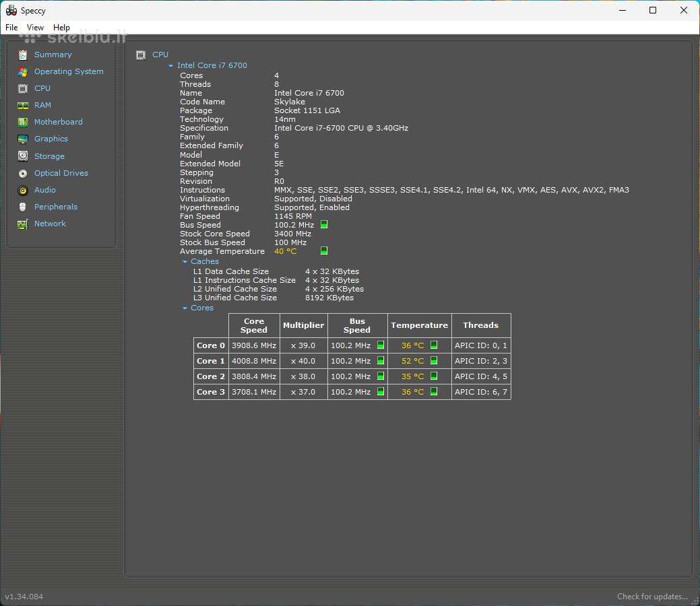Click Core 0 bus speed green indicator

pyautogui.click(x=381, y=345)
